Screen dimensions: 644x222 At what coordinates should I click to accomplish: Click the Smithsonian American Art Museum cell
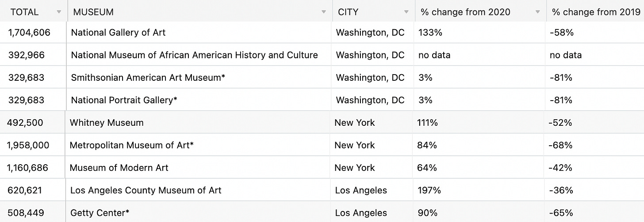[x=199, y=77]
